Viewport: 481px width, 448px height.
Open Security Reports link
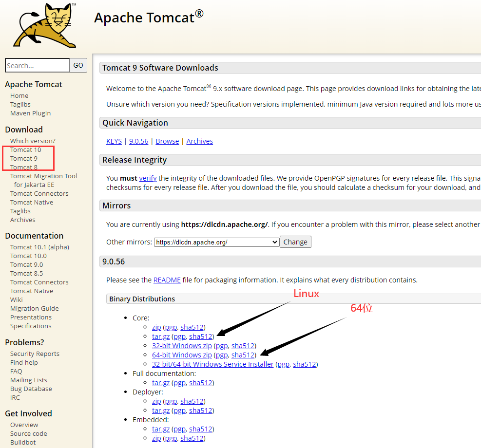35,354
